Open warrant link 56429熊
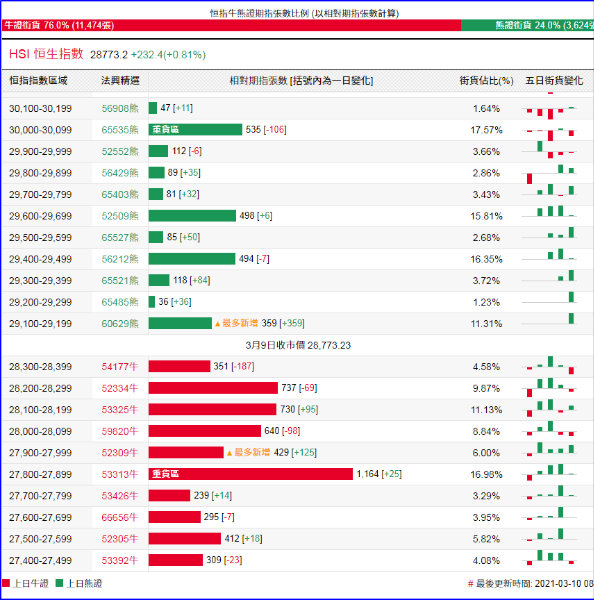The width and height of the screenshot is (594, 600). 120,173
